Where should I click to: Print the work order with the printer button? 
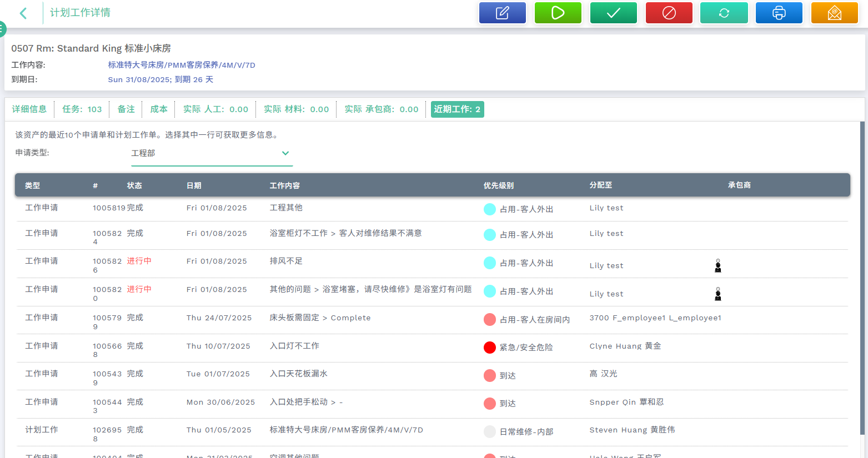coord(779,13)
